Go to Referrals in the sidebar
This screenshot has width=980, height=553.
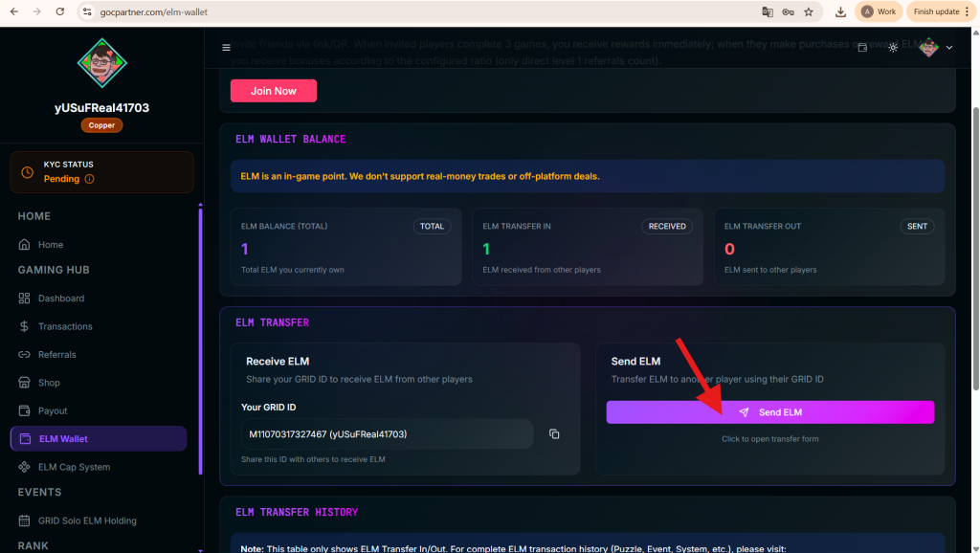[x=56, y=354]
